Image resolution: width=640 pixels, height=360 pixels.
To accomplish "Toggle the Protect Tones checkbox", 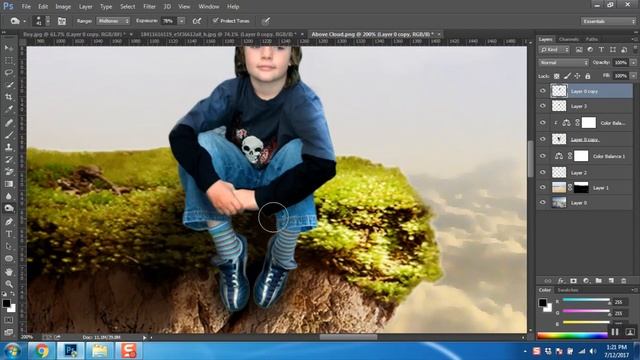I will (x=216, y=20).
